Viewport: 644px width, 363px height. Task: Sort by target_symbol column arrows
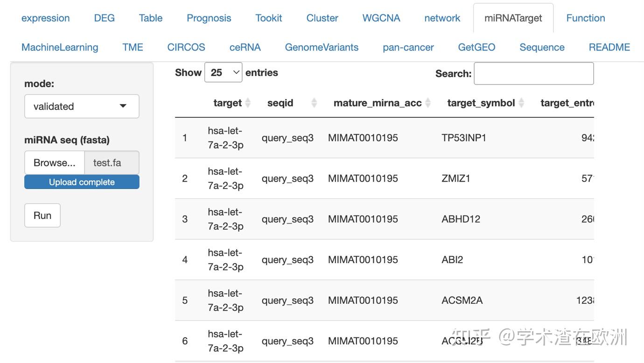tap(521, 103)
